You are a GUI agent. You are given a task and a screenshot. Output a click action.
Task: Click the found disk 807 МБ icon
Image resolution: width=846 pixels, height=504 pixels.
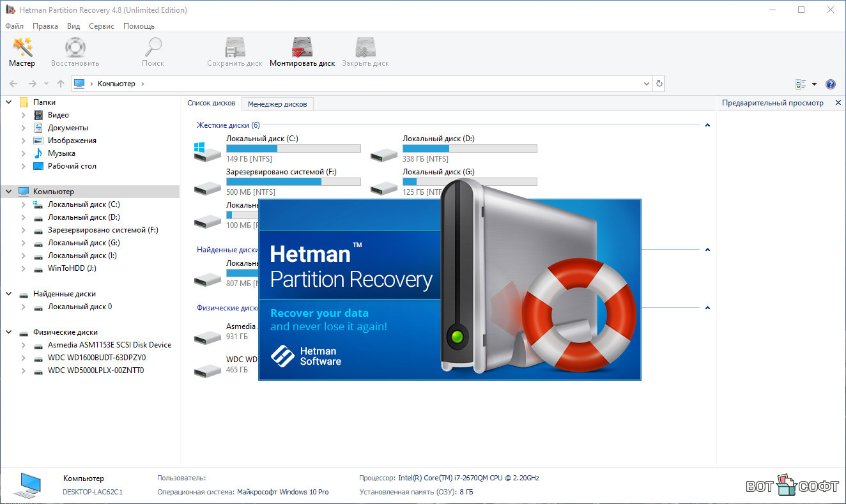(x=208, y=279)
